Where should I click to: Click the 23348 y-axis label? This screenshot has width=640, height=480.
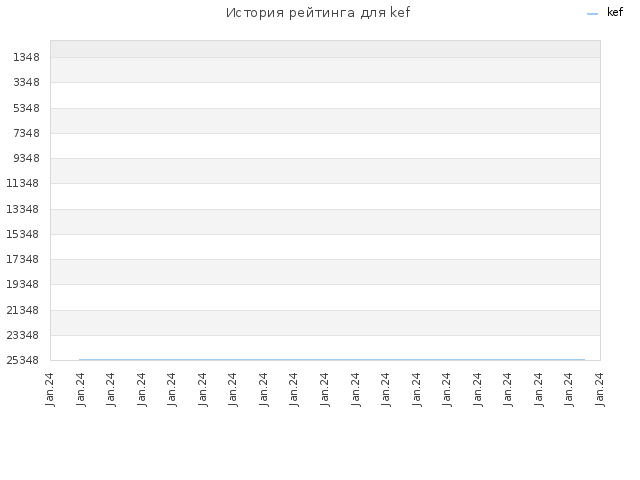pyautogui.click(x=23, y=335)
